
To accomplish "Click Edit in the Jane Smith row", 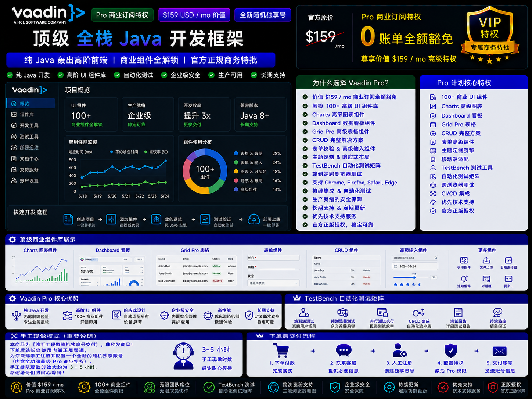I will pos(352,277).
